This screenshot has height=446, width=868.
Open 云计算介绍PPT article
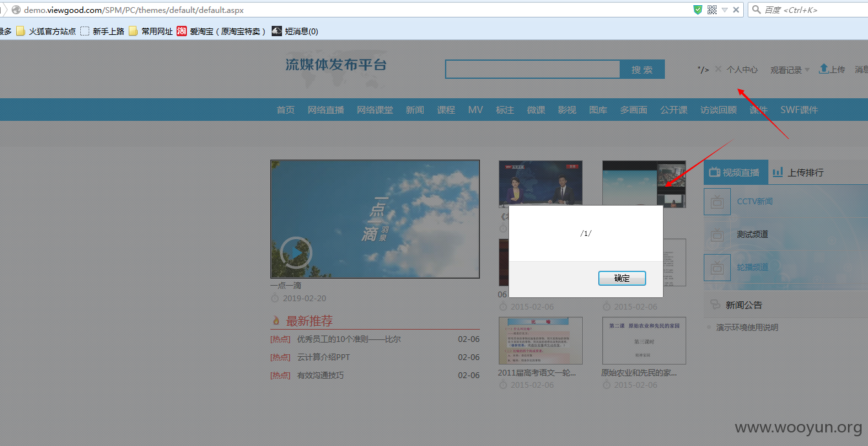point(323,357)
